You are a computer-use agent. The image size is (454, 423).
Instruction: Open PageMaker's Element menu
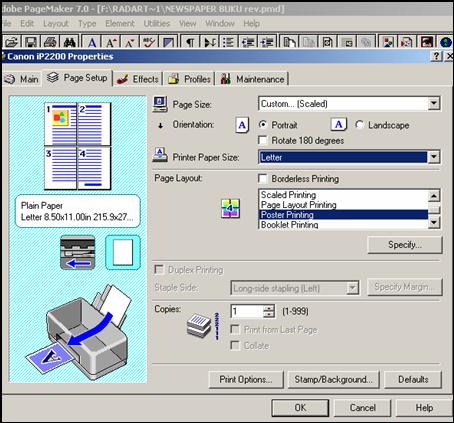pyautogui.click(x=120, y=24)
